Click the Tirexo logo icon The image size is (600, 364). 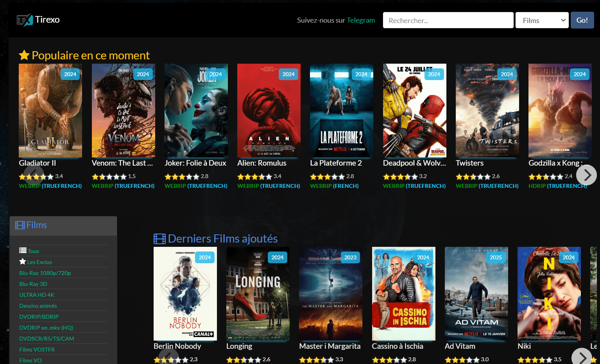tap(25, 20)
